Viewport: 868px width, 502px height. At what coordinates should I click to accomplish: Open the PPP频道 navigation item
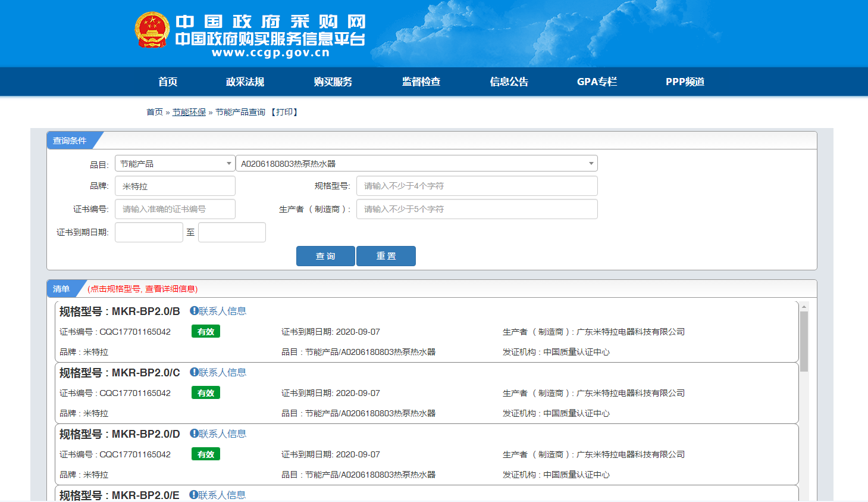pyautogui.click(x=685, y=82)
